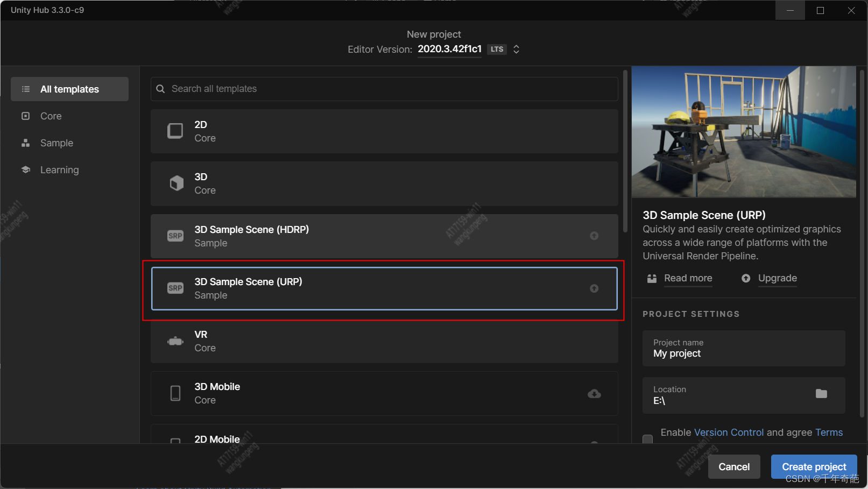Click the SRP icon for HDRP template
Image resolution: width=868 pixels, height=489 pixels.
click(175, 236)
